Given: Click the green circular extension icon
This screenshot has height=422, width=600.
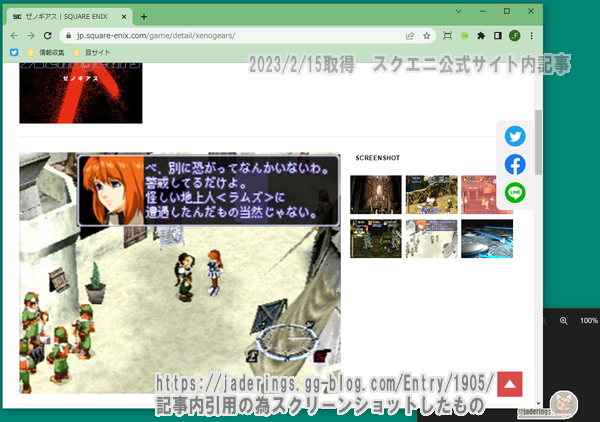Looking at the screenshot, I should tap(464, 36).
